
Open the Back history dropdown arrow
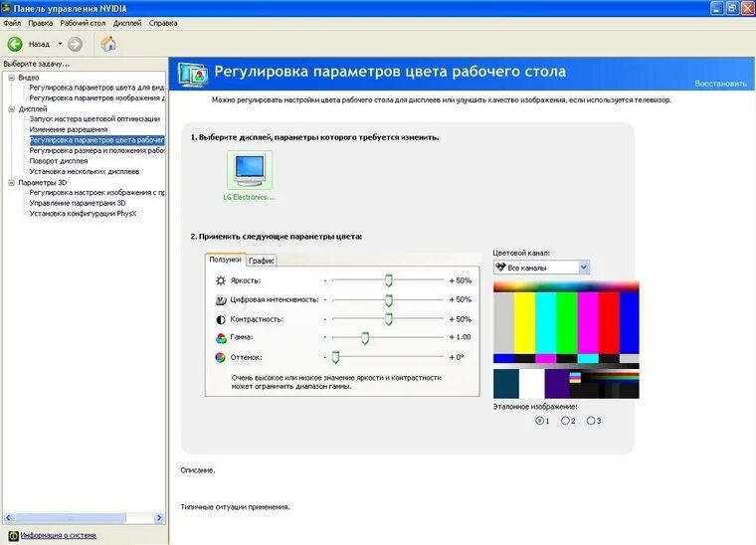pos(60,44)
